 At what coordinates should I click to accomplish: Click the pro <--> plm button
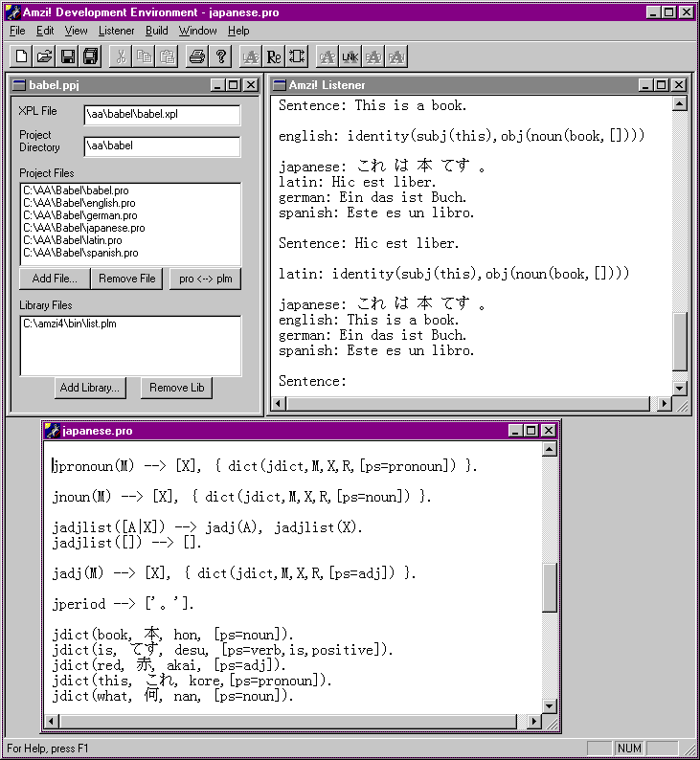(x=205, y=279)
